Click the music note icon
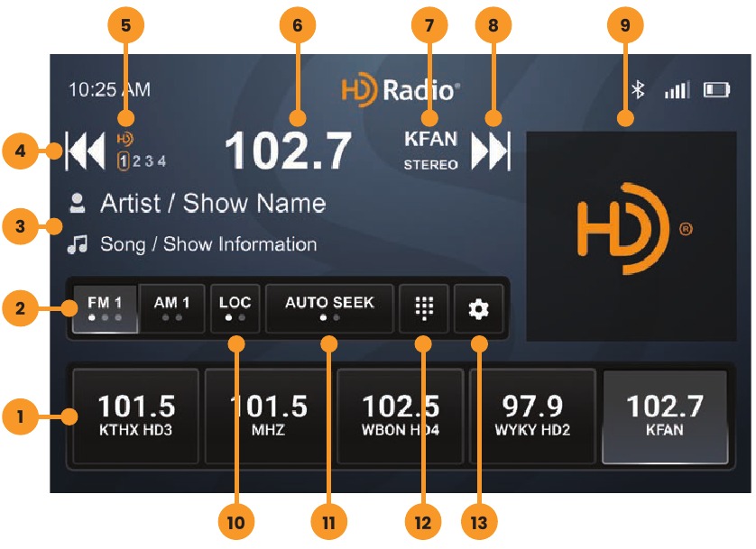The width and height of the screenshot is (756, 549). click(x=78, y=244)
